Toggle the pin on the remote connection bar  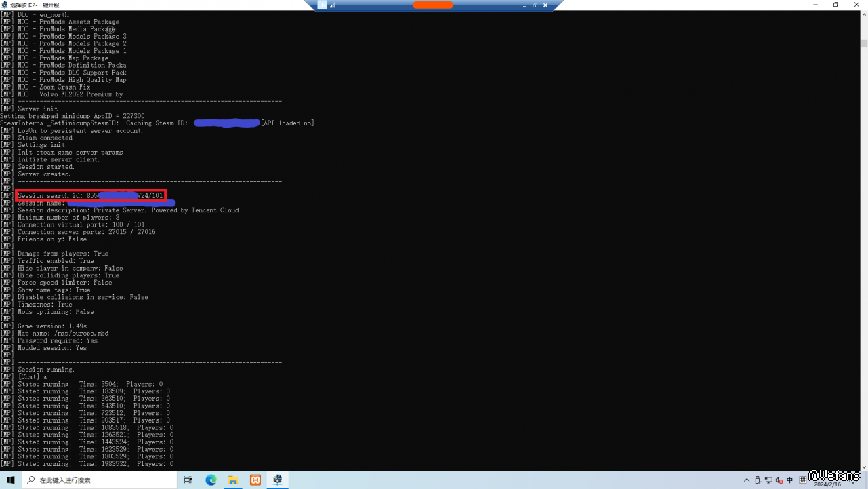[x=323, y=5]
